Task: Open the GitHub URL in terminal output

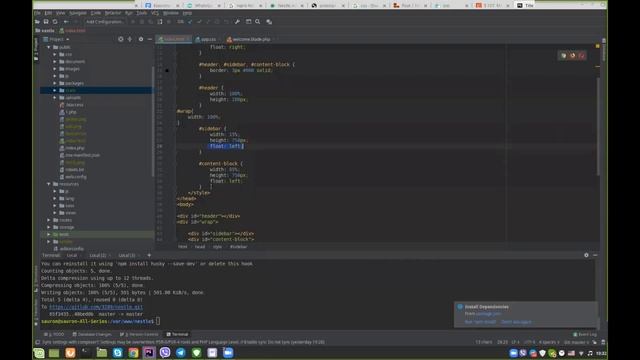Action: coord(96,307)
